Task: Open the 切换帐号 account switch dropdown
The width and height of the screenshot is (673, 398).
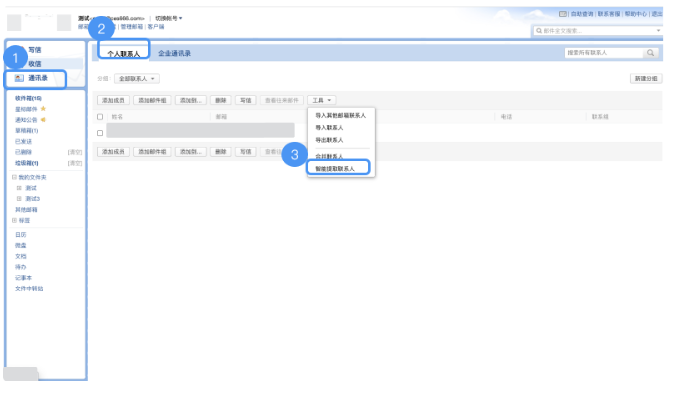Action: tap(169, 18)
